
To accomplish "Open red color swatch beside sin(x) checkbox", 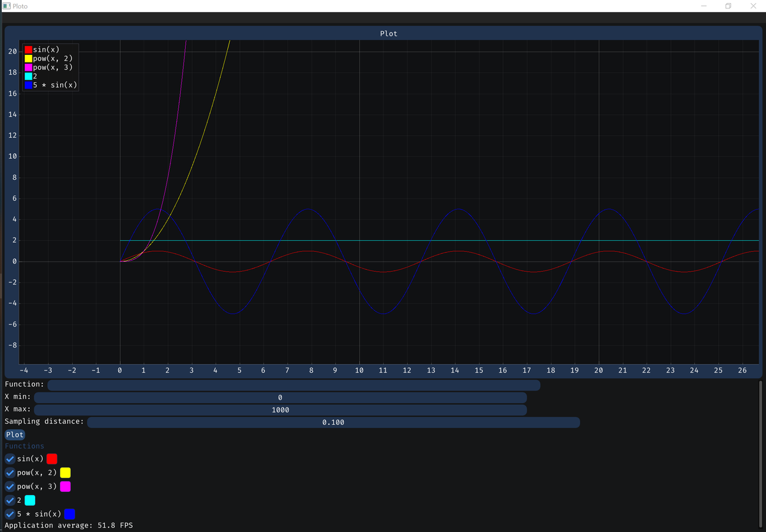I will pos(52,459).
